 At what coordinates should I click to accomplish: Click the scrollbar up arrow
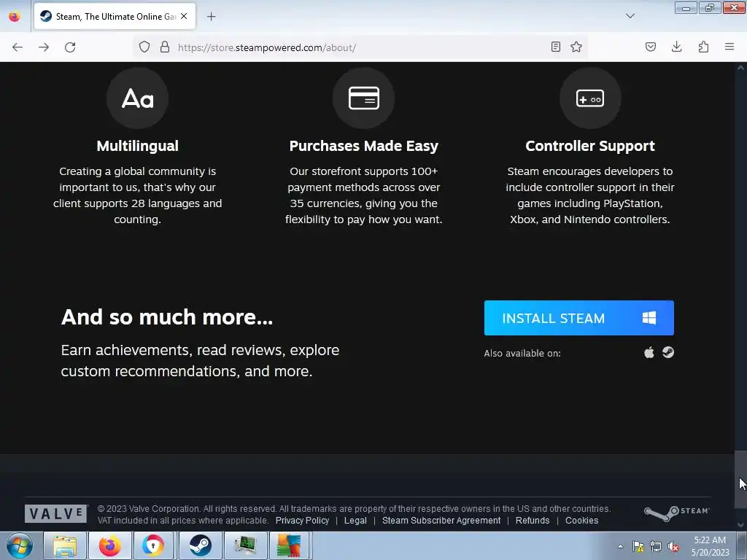[x=740, y=68]
